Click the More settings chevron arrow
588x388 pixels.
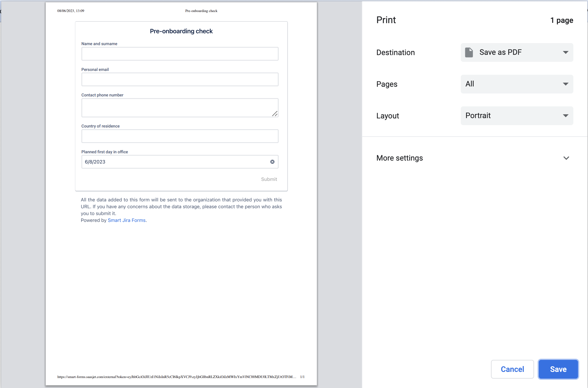(x=566, y=158)
